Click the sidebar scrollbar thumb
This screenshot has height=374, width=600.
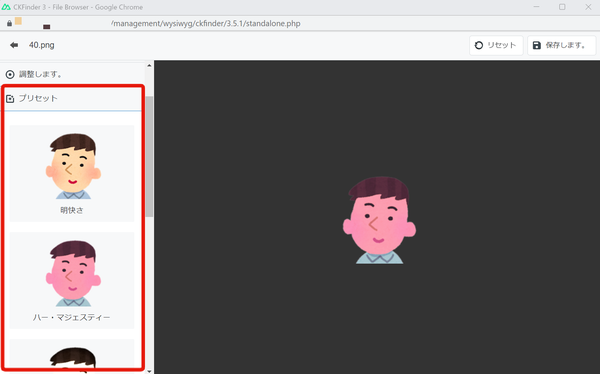[x=149, y=157]
